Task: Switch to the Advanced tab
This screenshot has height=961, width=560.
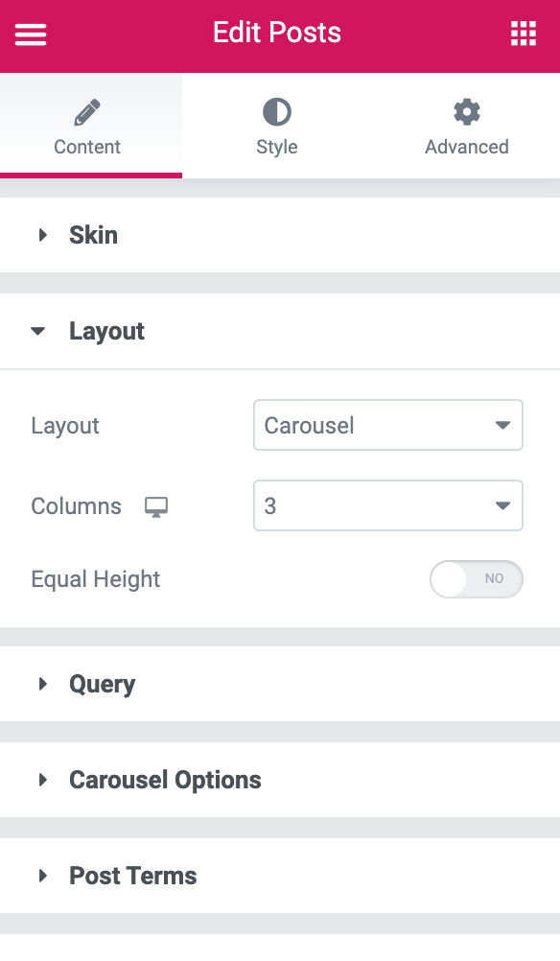Action: pyautogui.click(x=467, y=126)
